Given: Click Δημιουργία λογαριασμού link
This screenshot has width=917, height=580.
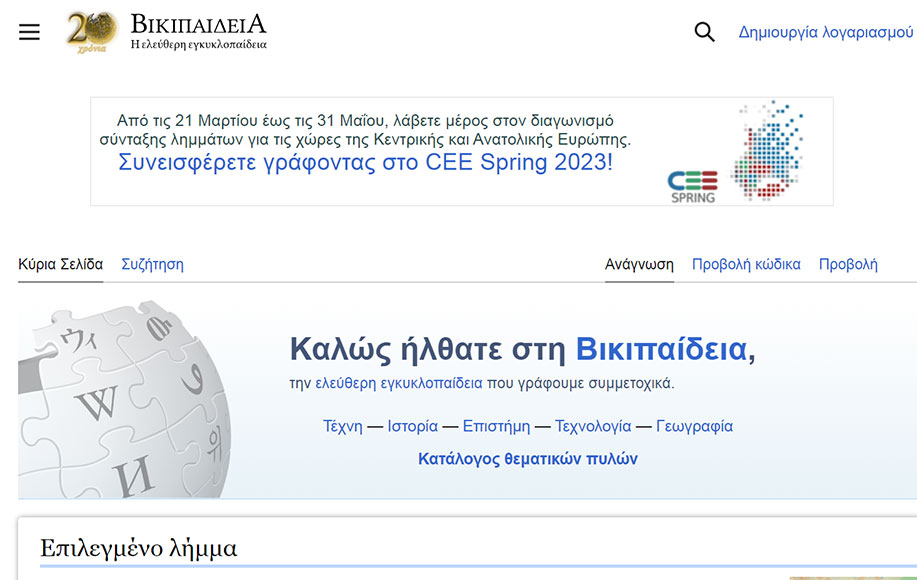Looking at the screenshot, I should click(826, 32).
